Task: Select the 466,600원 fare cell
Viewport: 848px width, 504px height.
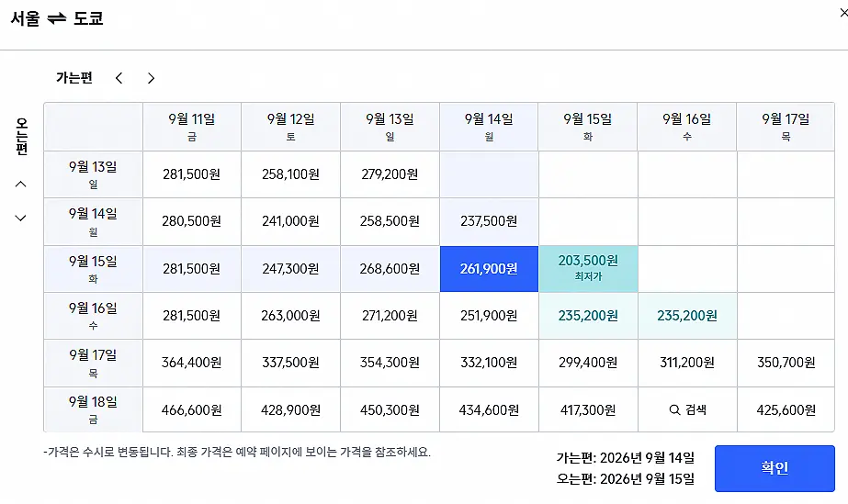Action: tap(191, 409)
